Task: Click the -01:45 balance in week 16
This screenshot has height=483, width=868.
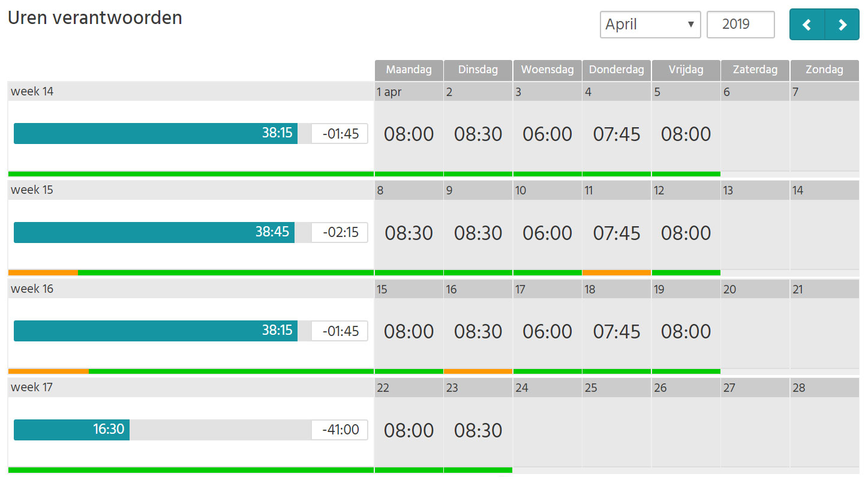Action: tap(340, 331)
